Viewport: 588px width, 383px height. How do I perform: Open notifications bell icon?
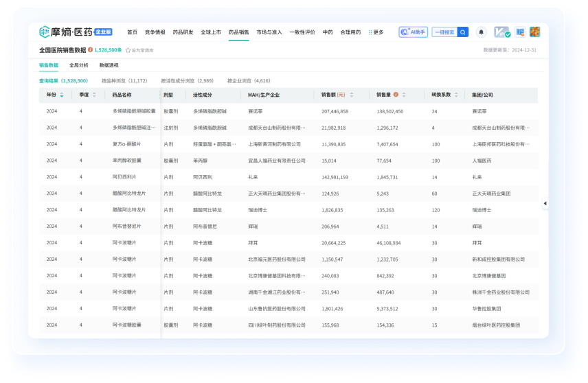click(481, 32)
